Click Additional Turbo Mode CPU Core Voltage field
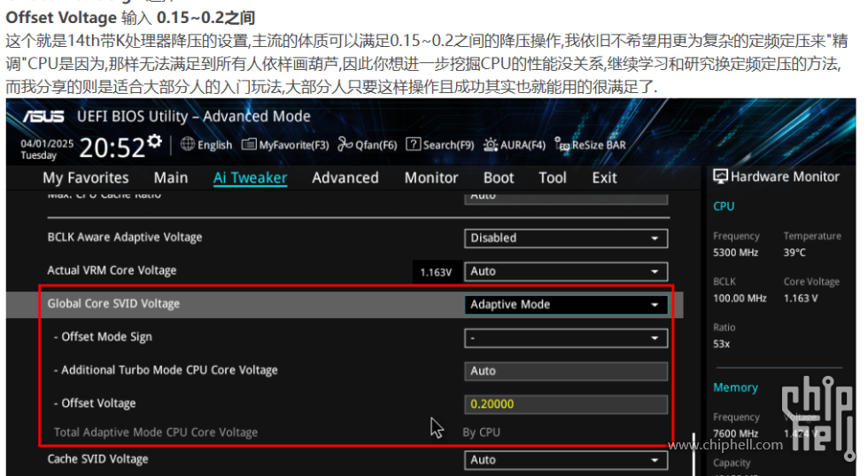 tap(566, 371)
